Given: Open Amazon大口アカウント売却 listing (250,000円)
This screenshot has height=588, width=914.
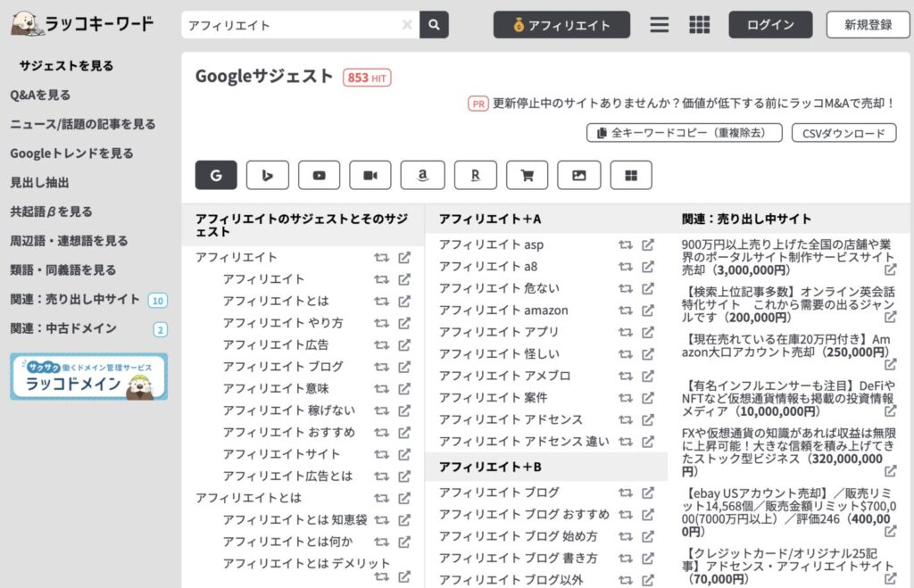Looking at the screenshot, I should pos(785,345).
